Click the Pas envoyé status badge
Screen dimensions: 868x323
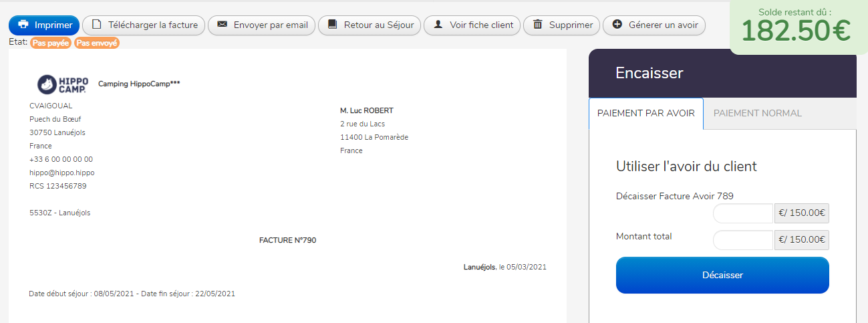(96, 43)
